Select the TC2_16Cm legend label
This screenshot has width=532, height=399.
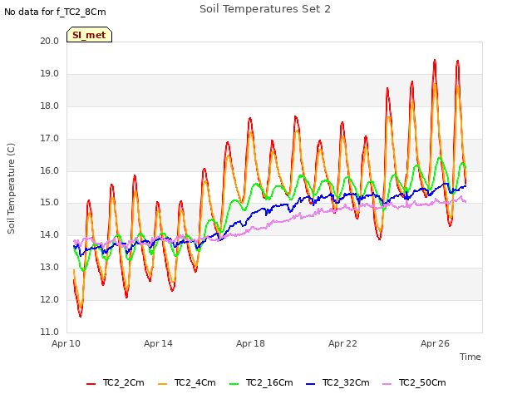point(269,382)
